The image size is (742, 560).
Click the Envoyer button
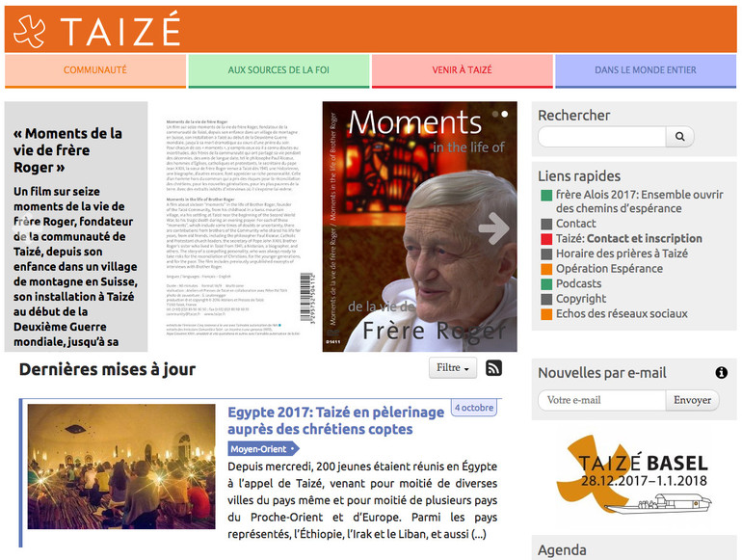pos(692,400)
